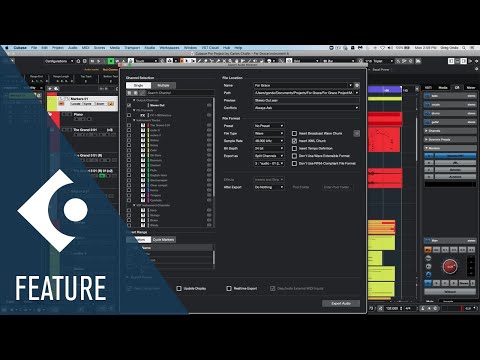Open Touch automation mode dropdown
The height and width of the screenshot is (360, 480).
click(x=146, y=61)
